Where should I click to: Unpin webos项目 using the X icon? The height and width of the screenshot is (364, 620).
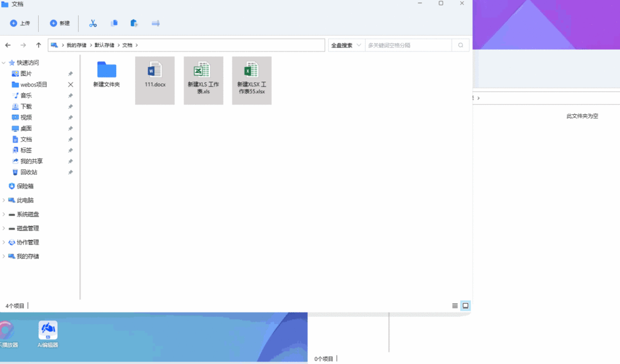pos(71,85)
